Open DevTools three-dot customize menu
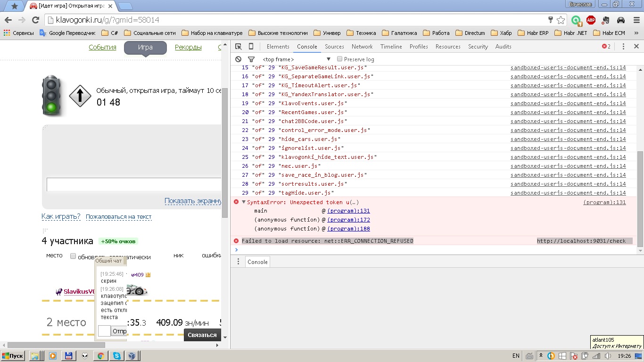The width and height of the screenshot is (644, 362). 623,47
